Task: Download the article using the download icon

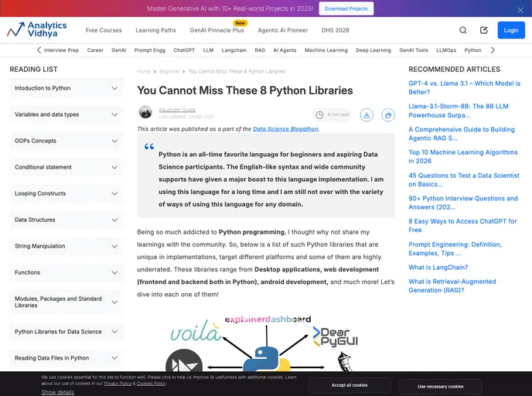Action: tap(367, 114)
